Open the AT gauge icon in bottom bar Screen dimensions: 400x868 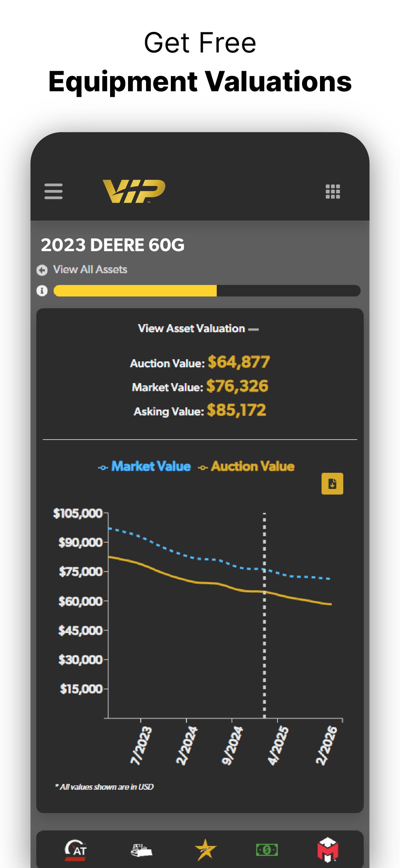76,849
